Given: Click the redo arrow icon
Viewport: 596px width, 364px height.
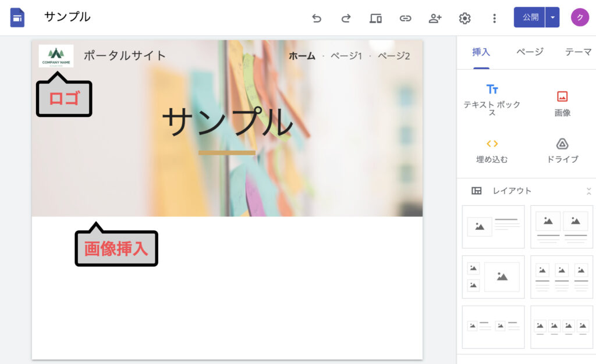Looking at the screenshot, I should click(346, 18).
